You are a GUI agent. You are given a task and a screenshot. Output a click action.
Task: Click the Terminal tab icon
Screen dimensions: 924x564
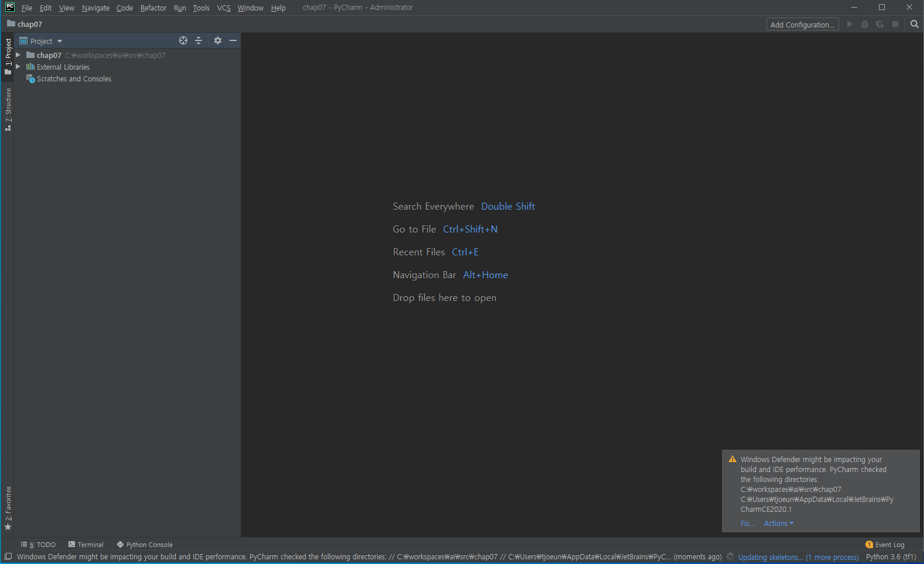[71, 544]
